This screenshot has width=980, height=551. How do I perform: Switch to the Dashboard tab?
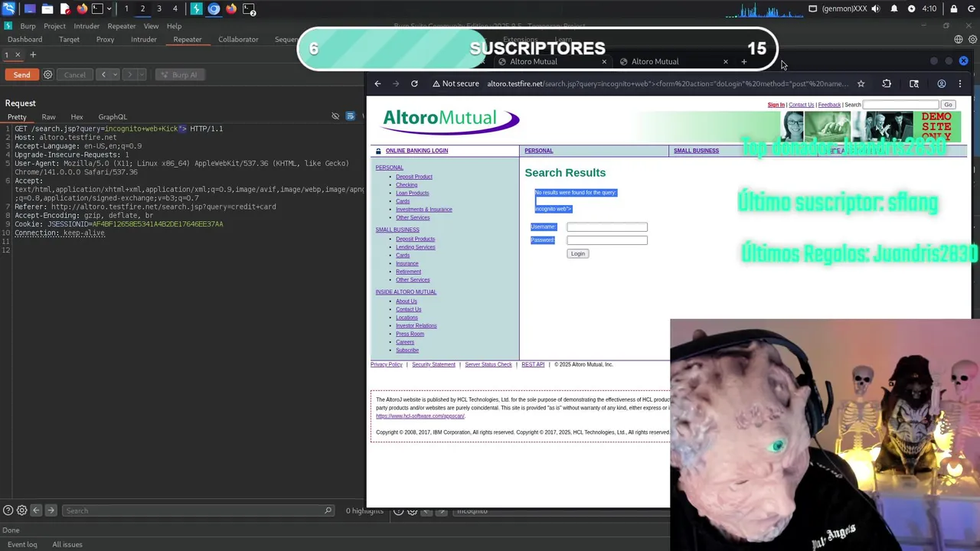point(25,39)
